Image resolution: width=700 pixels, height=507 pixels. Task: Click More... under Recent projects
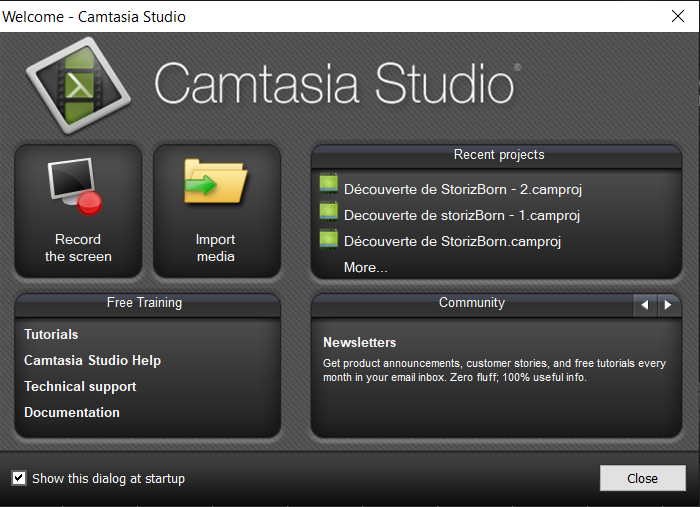pos(366,267)
